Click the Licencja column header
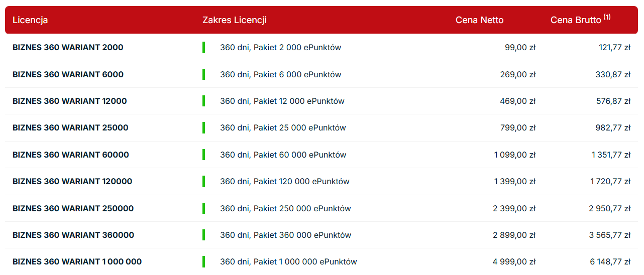Screen dimensions: 644x275 pos(30,20)
